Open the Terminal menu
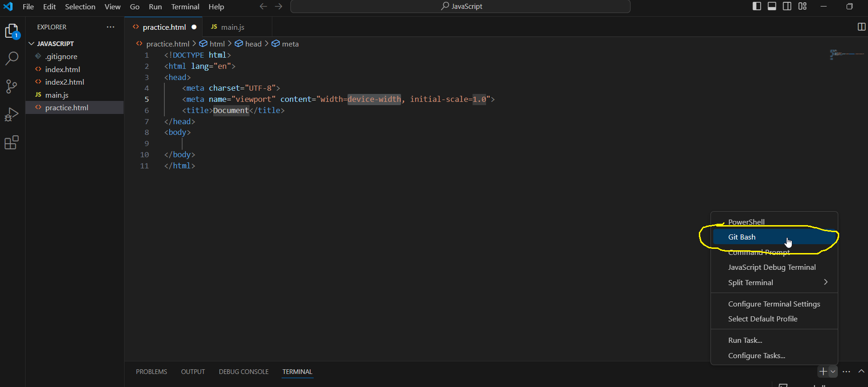This screenshot has height=387, width=868. pos(185,7)
